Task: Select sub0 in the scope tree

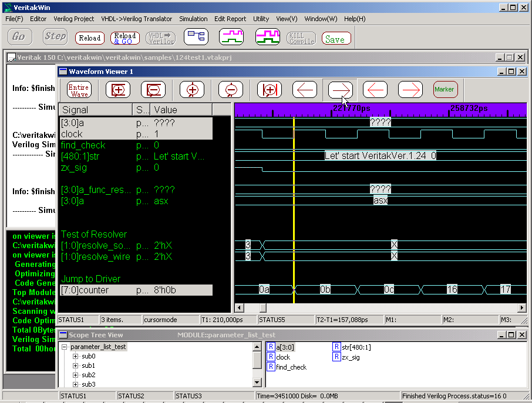Action: pyautogui.click(x=89, y=356)
